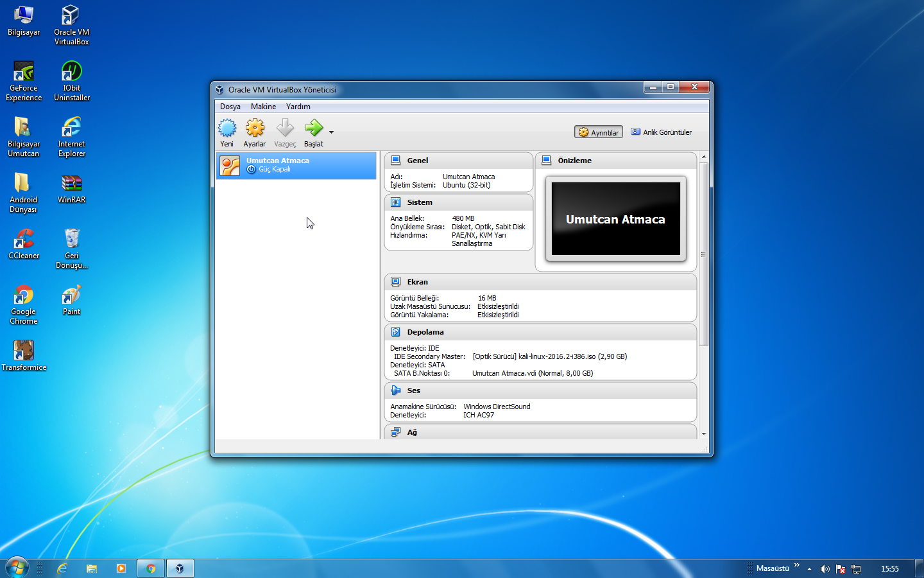Select the IObit Uninstaller desktop icon
The height and width of the screenshot is (578, 924).
pyautogui.click(x=71, y=81)
